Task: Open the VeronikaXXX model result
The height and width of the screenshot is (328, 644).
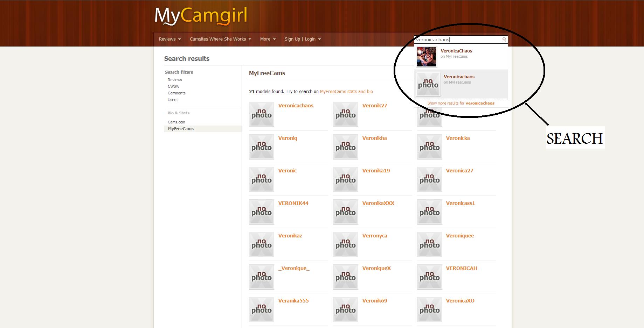Action: coord(378,203)
